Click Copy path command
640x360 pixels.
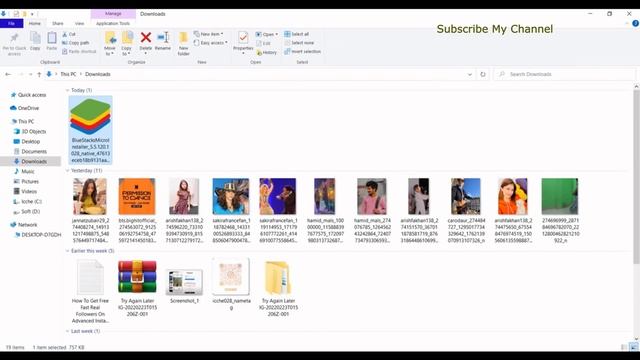76,43
